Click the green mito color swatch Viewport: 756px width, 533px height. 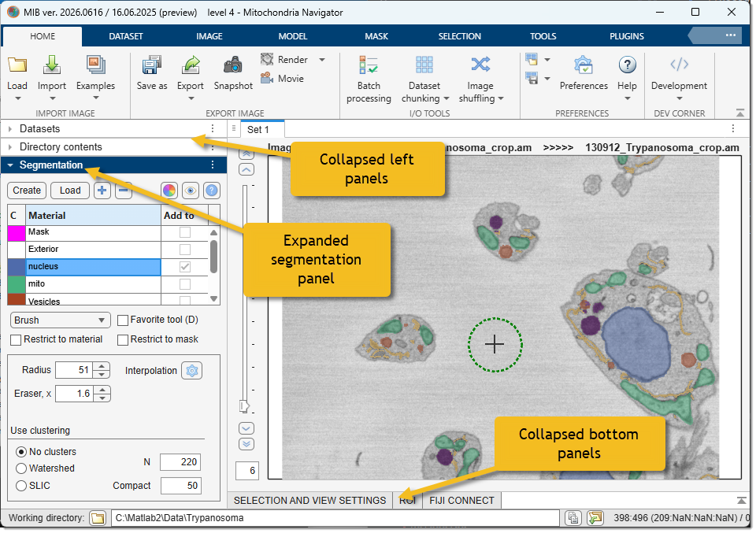17,284
